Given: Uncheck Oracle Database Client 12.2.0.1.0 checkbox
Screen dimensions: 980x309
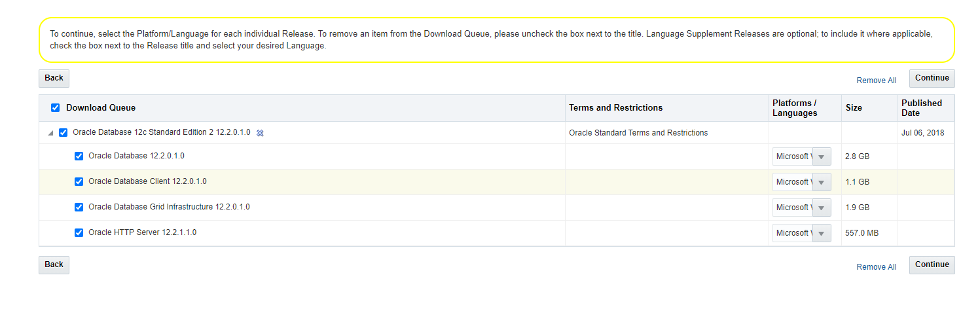Looking at the screenshot, I should pos(79,181).
